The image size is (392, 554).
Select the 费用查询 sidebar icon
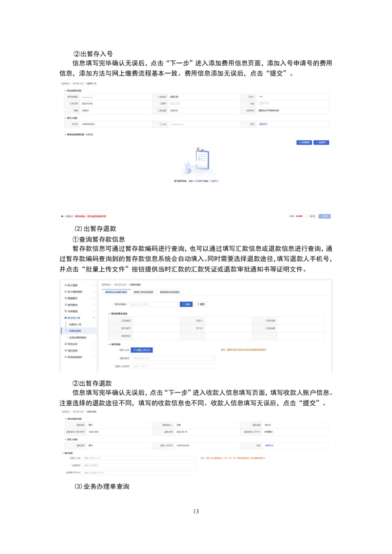pyautogui.click(x=66, y=305)
